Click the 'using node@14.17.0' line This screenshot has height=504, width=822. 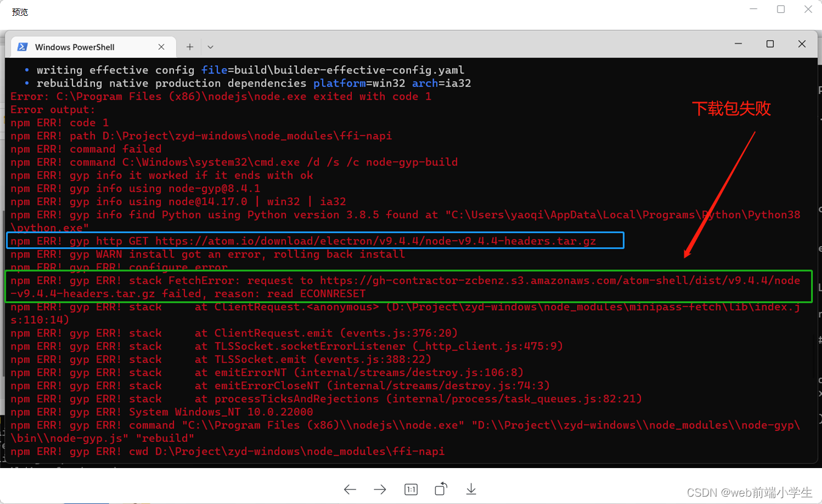point(178,201)
